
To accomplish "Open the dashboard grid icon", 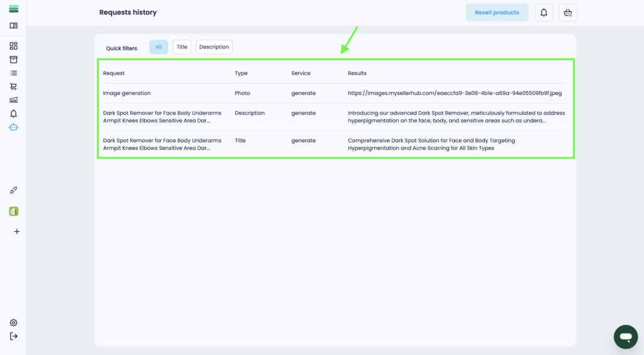I will tap(13, 46).
